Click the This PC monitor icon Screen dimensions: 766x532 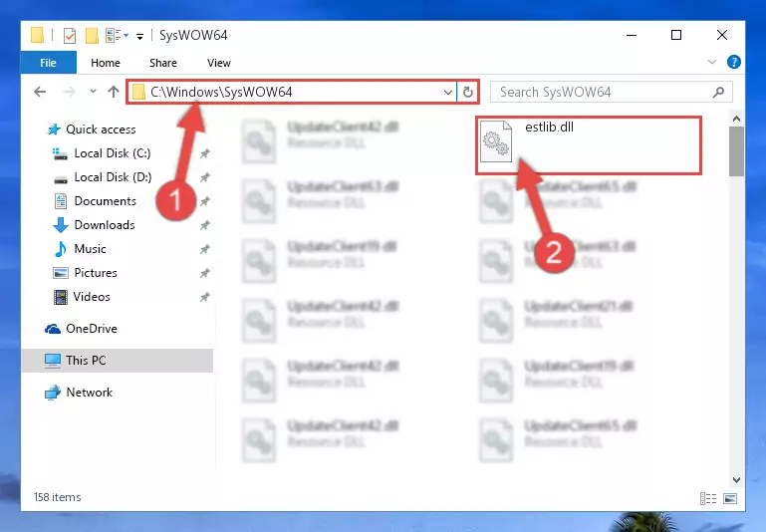click(53, 361)
